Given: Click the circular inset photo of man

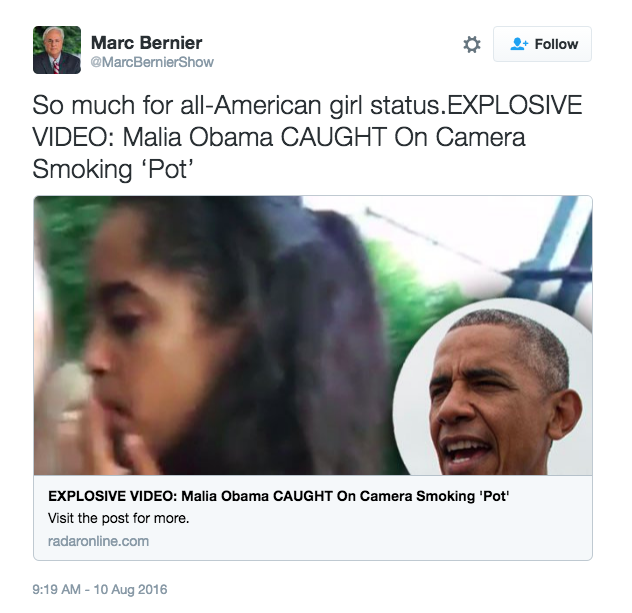Looking at the screenshot, I should pos(494,388).
